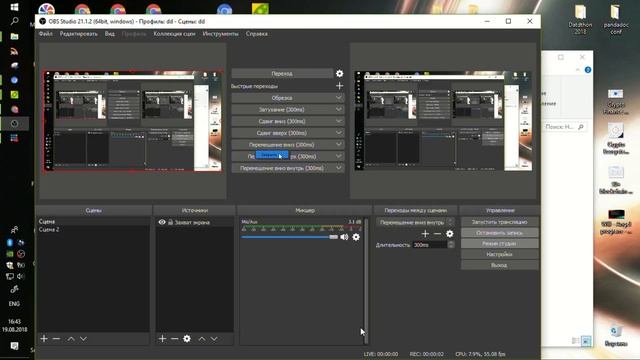
Task: Click the Длительность 300ms input field
Action: [x=430, y=245]
